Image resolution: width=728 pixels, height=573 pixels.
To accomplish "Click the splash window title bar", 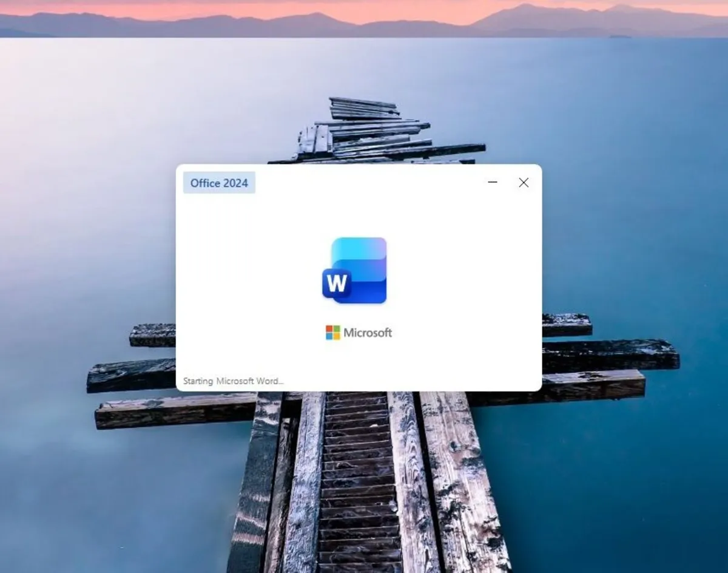I will pyautogui.click(x=376, y=182).
